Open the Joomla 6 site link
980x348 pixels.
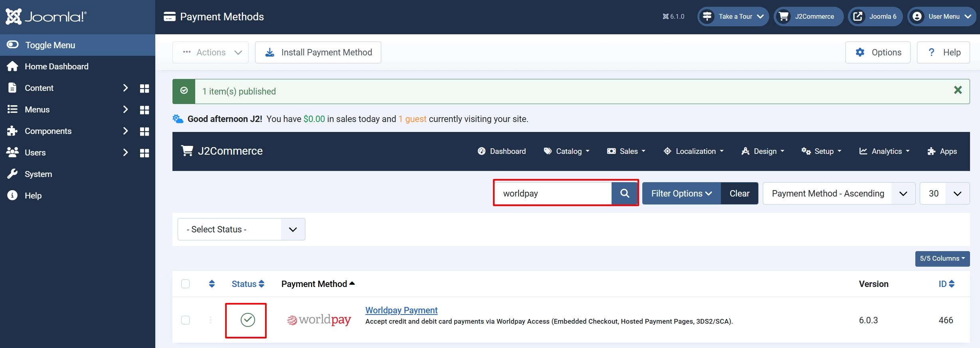(875, 17)
